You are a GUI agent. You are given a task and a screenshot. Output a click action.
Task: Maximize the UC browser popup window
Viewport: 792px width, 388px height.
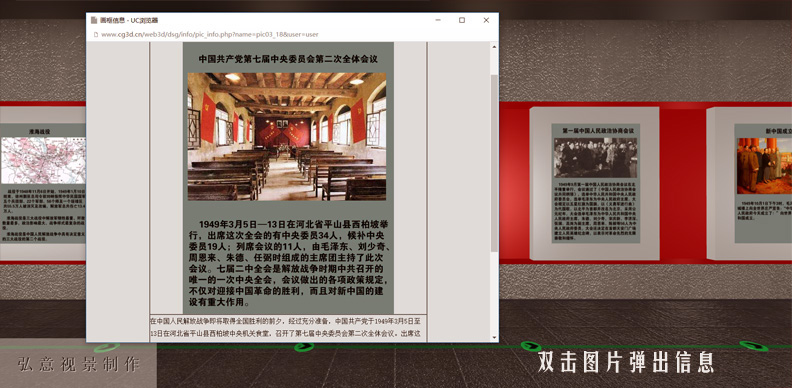pyautogui.click(x=462, y=20)
